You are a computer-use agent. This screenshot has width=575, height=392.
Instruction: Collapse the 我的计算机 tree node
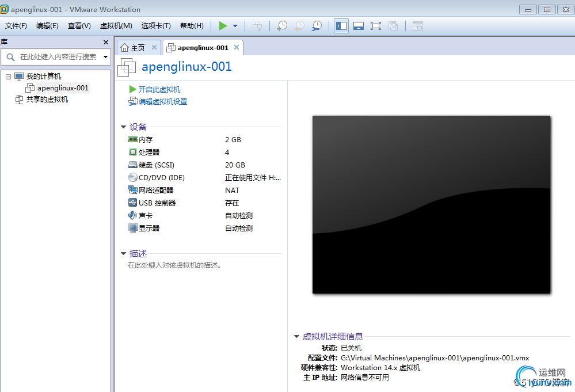point(8,77)
